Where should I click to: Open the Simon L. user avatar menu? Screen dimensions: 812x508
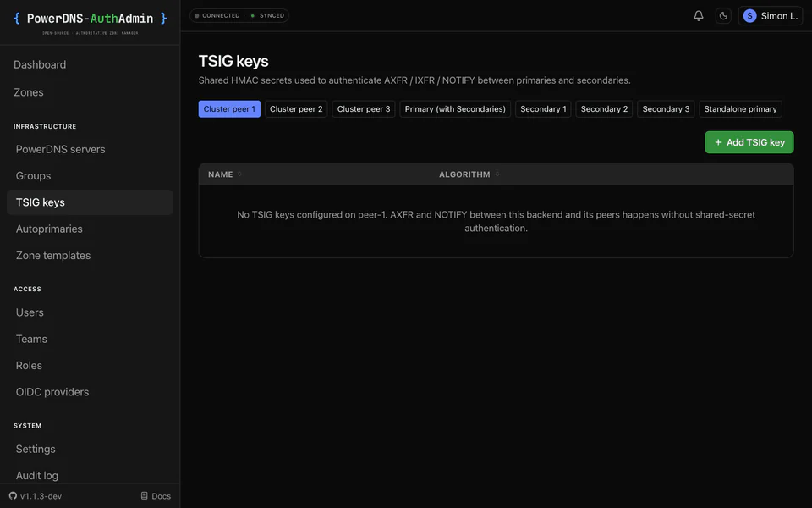click(x=770, y=15)
